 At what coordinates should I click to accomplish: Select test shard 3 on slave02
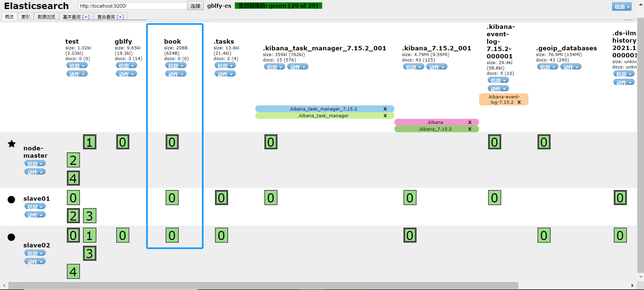click(90, 253)
